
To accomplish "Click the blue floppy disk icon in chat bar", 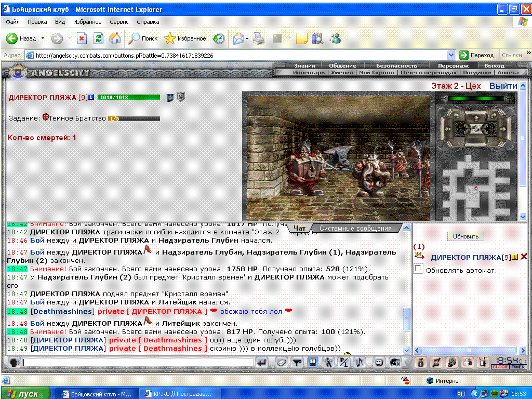I will 313,362.
